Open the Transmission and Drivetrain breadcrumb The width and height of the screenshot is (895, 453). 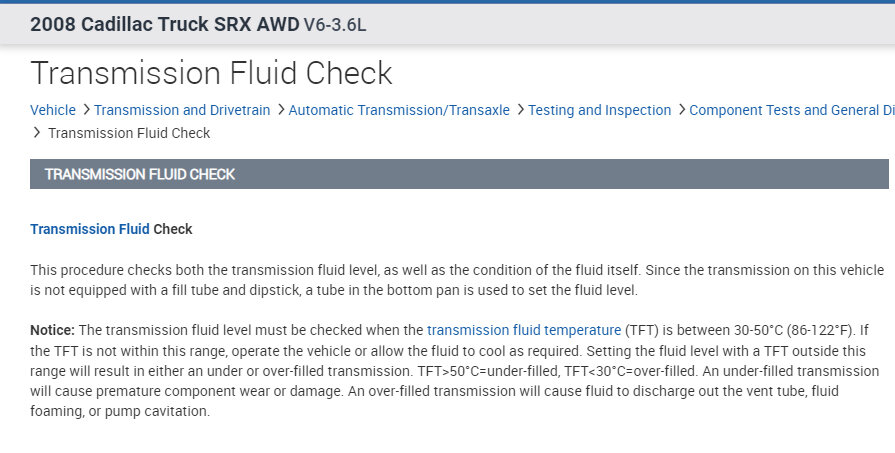click(182, 110)
